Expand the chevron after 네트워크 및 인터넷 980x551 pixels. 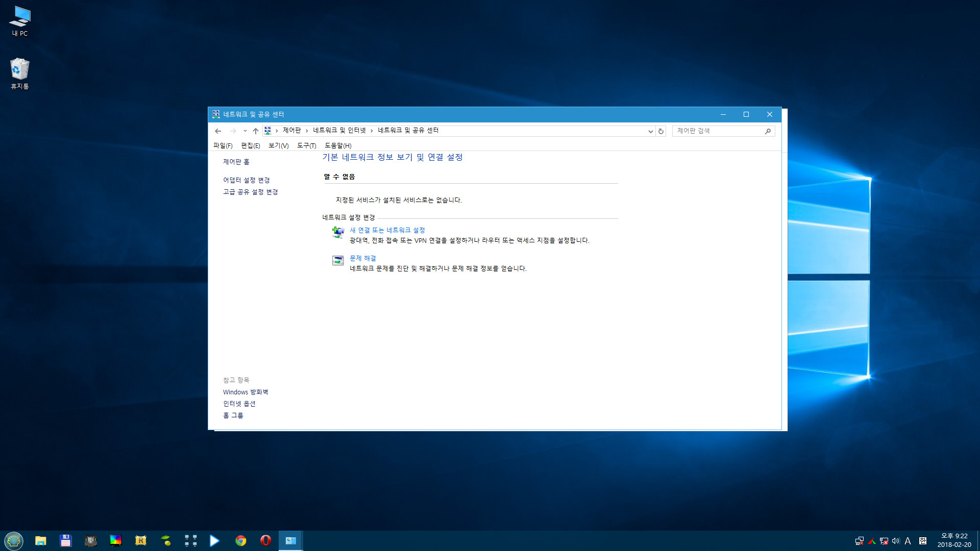(372, 131)
